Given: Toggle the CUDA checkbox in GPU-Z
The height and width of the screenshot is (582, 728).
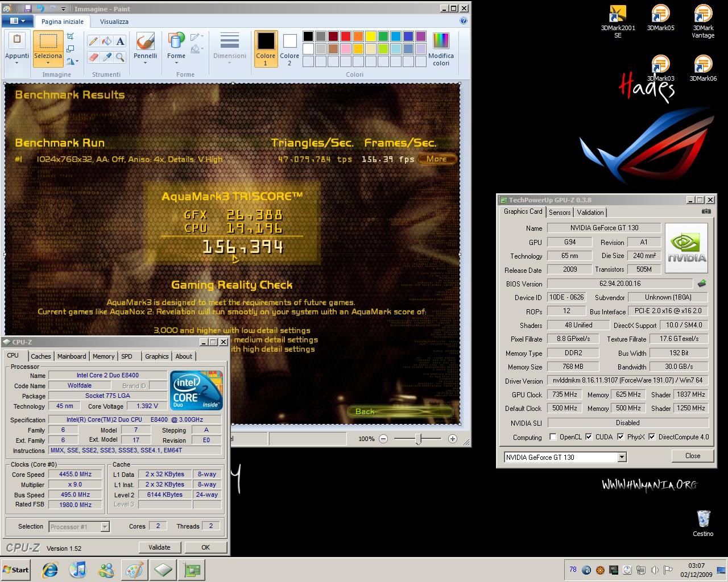Looking at the screenshot, I should (x=589, y=437).
